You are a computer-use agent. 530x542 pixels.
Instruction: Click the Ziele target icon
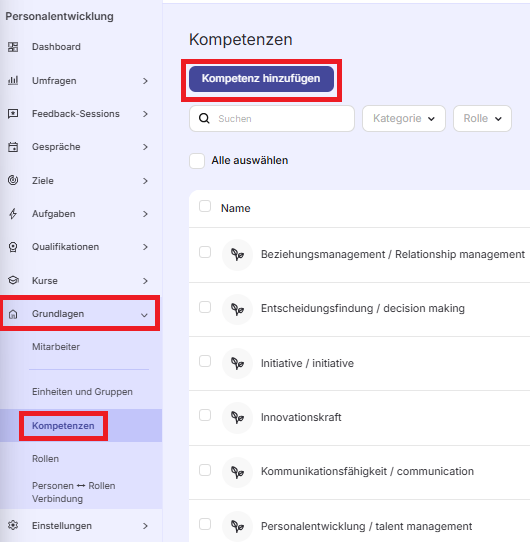pos(13,180)
